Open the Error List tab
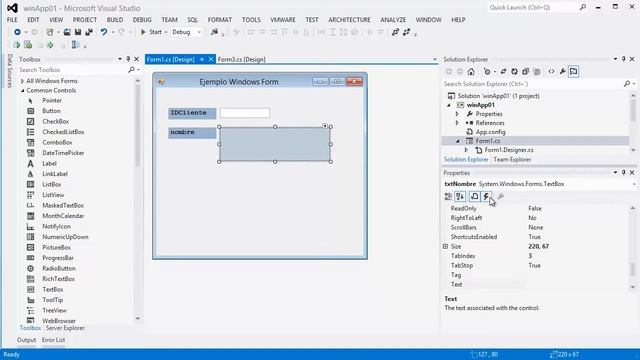 click(x=53, y=340)
